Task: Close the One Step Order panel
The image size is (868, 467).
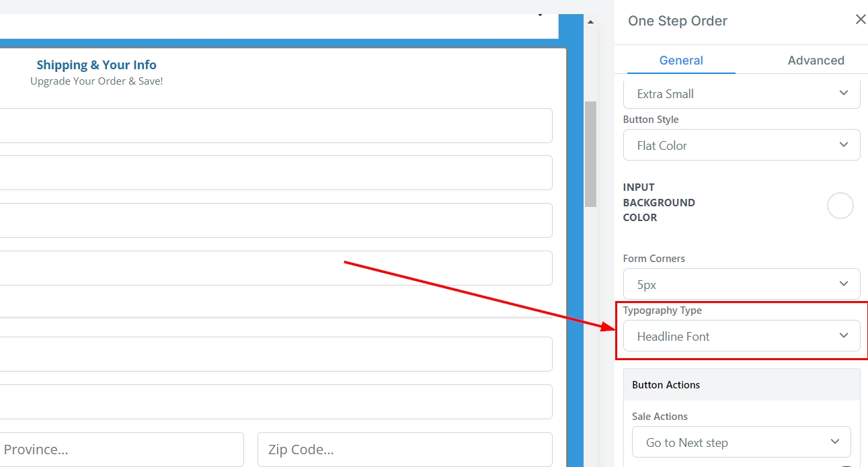Action: [860, 20]
